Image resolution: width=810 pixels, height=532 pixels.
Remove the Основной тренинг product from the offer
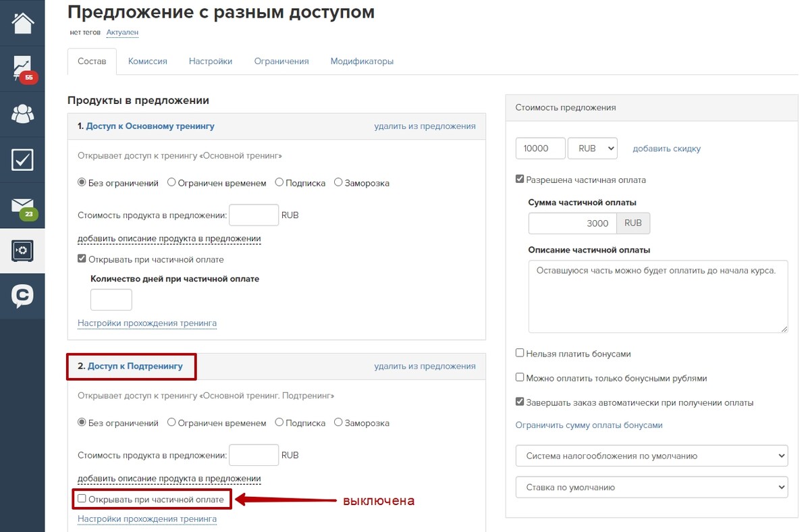point(425,126)
